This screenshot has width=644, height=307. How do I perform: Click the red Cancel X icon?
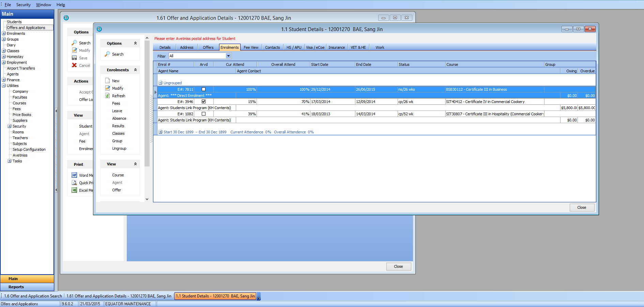(74, 65)
